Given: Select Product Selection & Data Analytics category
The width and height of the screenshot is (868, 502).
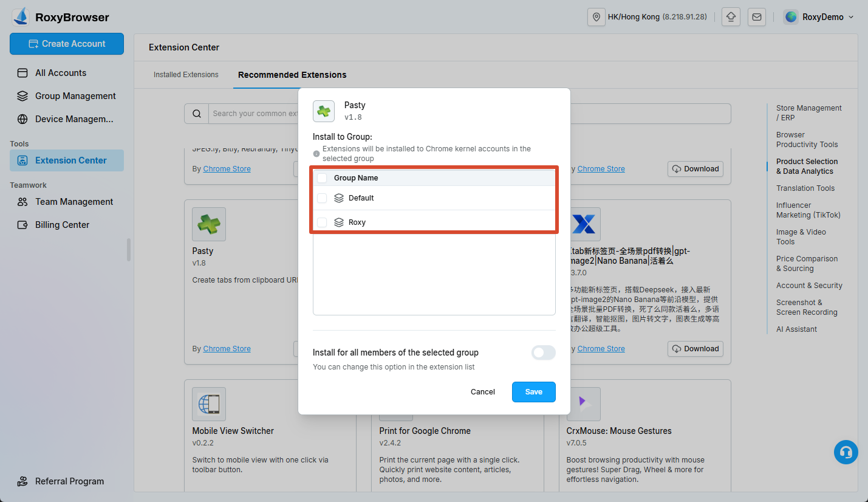Looking at the screenshot, I should click(x=807, y=167).
